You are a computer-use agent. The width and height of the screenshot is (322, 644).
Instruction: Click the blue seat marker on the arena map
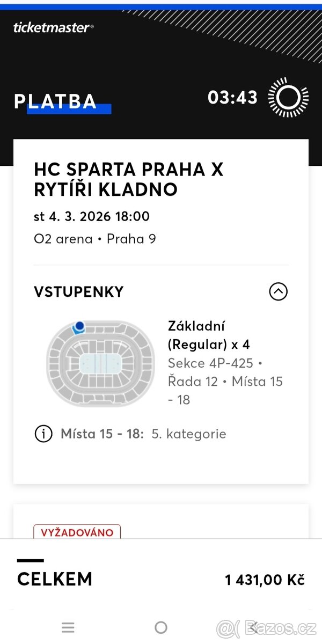click(79, 326)
